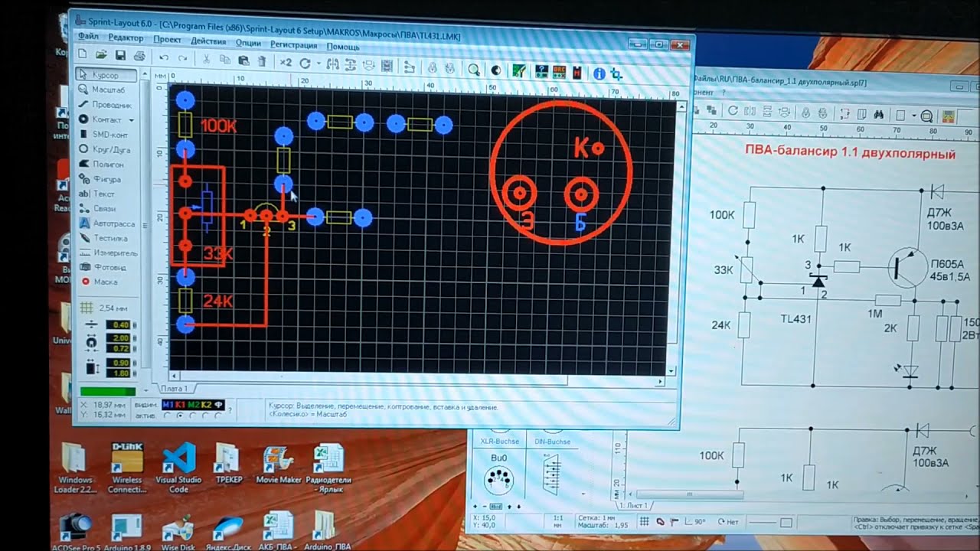Toggle visibility of layer К2

click(x=206, y=405)
